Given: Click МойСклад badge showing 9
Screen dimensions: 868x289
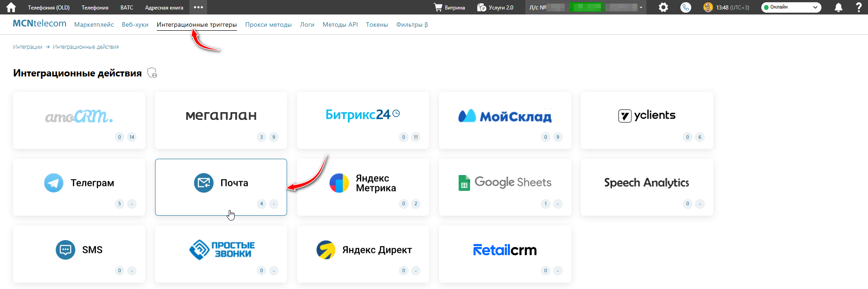Looking at the screenshot, I should click(558, 137).
